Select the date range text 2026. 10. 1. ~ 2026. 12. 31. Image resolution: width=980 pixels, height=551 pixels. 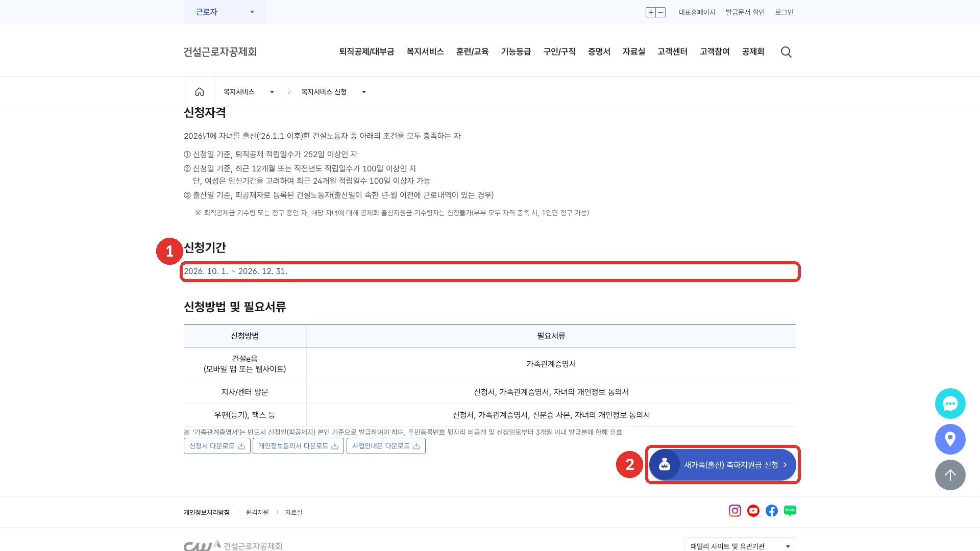pyautogui.click(x=236, y=271)
